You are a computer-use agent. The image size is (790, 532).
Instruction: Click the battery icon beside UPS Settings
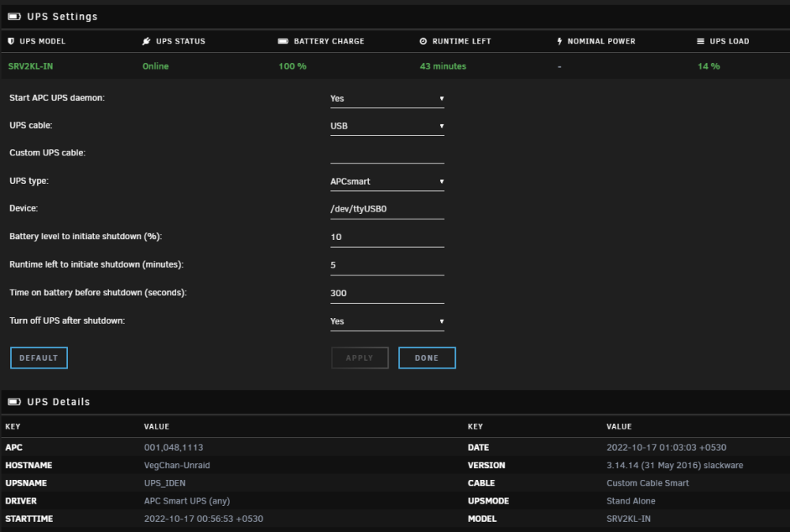[x=14, y=17]
